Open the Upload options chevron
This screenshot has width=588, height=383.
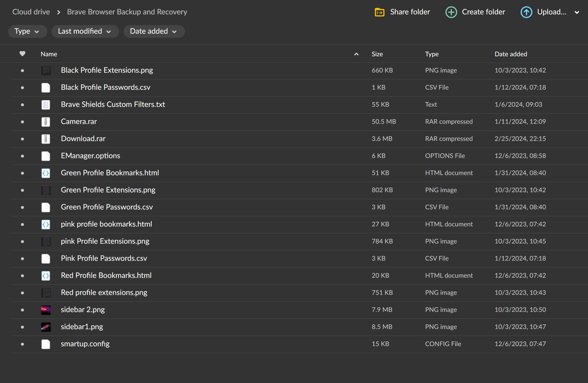pos(577,13)
